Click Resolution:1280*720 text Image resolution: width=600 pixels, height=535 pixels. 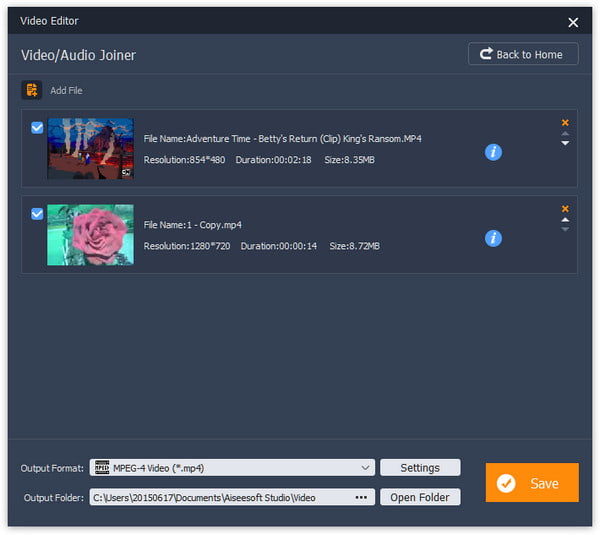(187, 246)
